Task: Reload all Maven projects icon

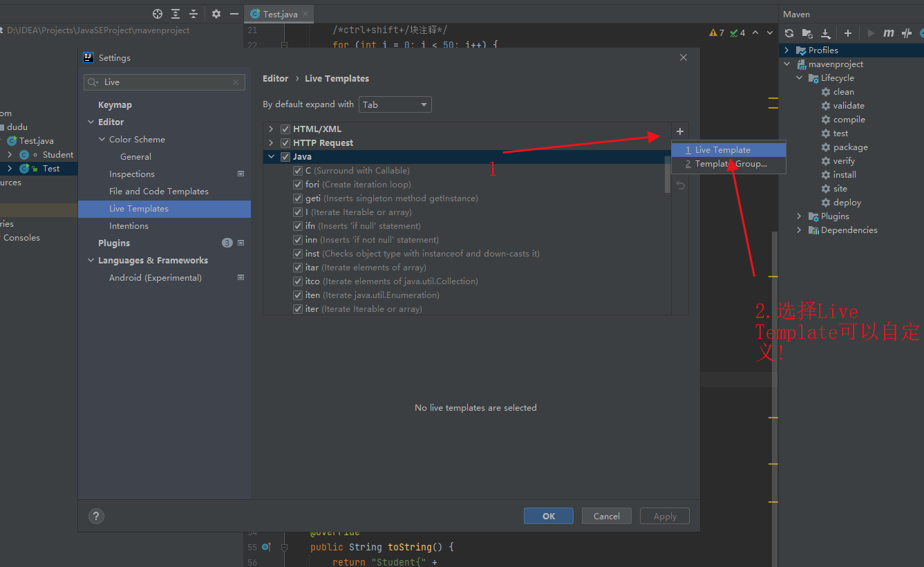Action: click(x=789, y=33)
